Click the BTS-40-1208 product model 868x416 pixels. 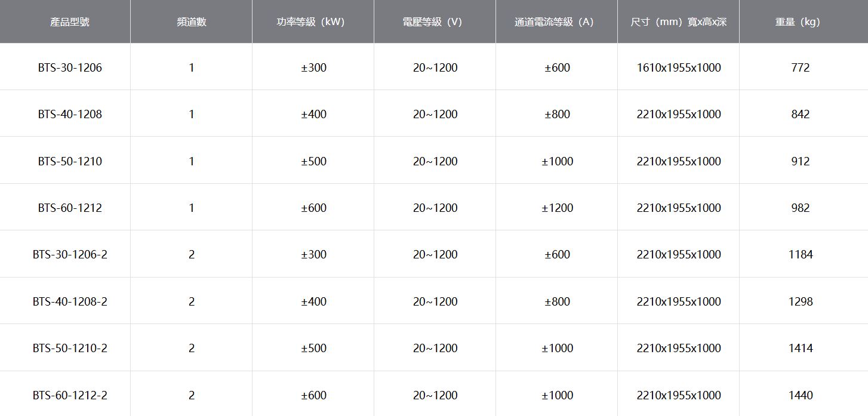coord(70,114)
